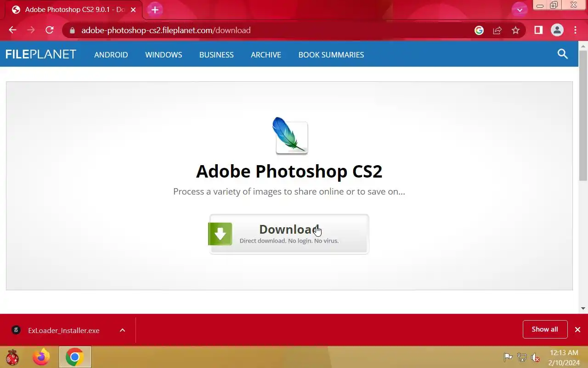
Task: Bookmark this page with the star icon
Action: coord(515,30)
